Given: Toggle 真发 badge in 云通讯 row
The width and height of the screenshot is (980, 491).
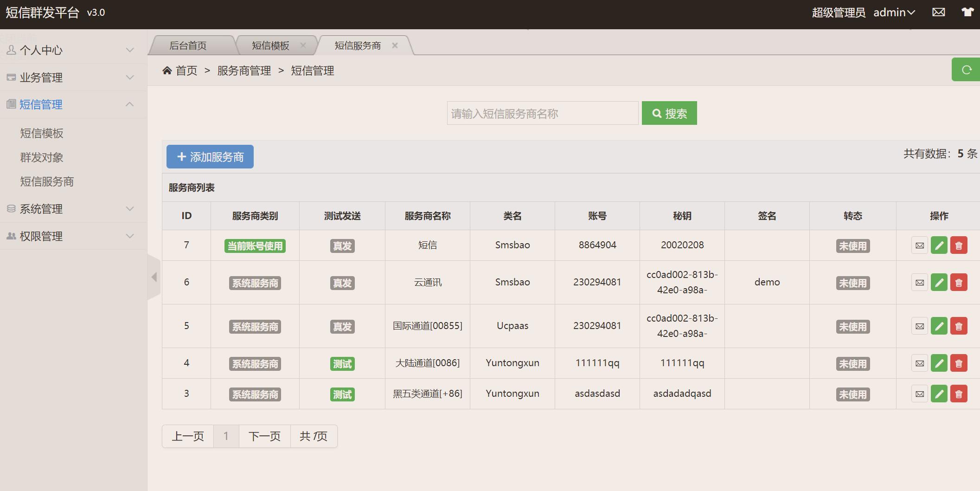Looking at the screenshot, I should pos(342,283).
